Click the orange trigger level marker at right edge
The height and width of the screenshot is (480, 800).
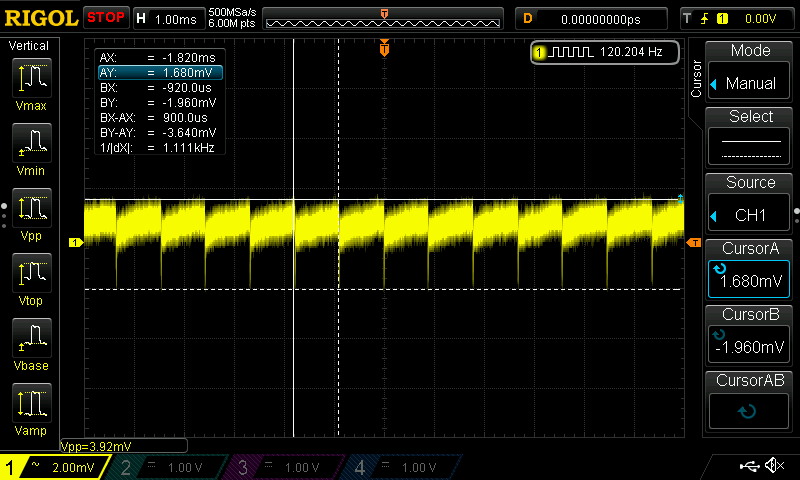coord(694,243)
